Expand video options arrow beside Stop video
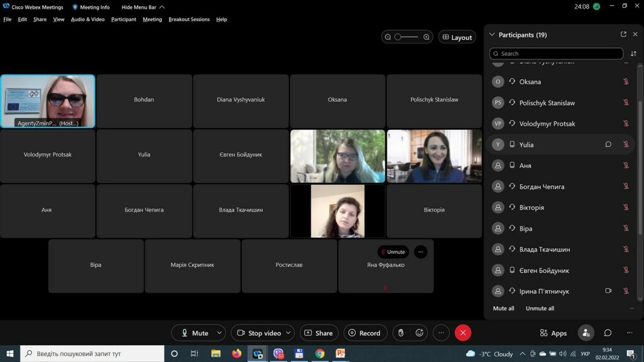This screenshot has width=644, height=362. [288, 333]
